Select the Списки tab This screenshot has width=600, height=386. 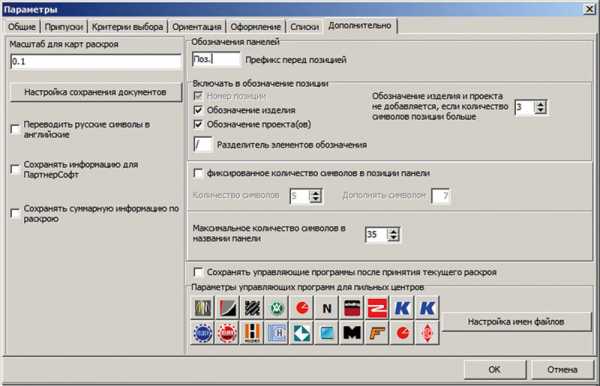(x=305, y=27)
